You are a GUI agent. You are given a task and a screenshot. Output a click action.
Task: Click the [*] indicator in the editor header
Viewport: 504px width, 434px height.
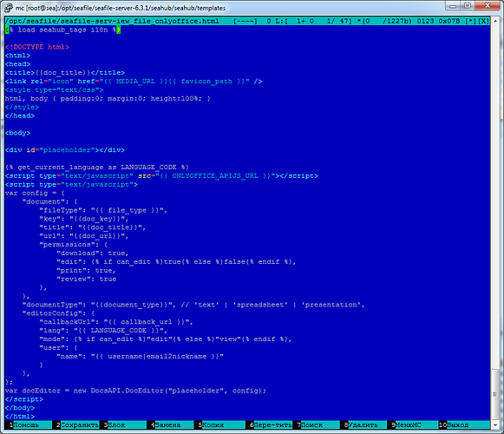pyautogui.click(x=470, y=21)
